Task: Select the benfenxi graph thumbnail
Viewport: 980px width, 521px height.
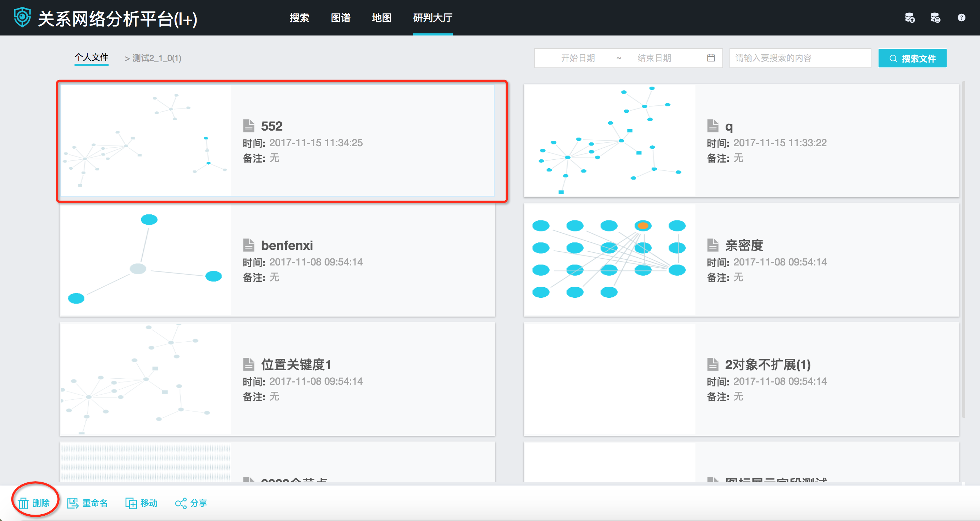Action: pos(146,260)
